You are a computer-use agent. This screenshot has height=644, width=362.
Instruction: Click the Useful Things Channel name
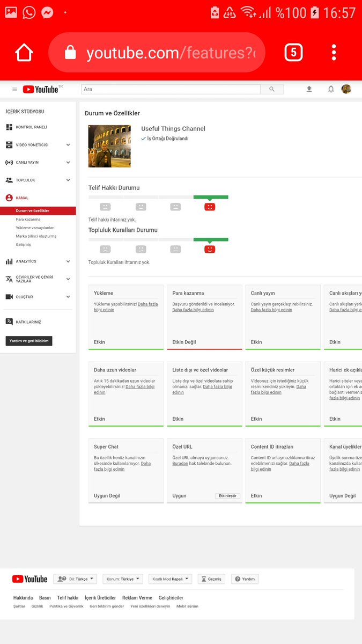coord(173,129)
